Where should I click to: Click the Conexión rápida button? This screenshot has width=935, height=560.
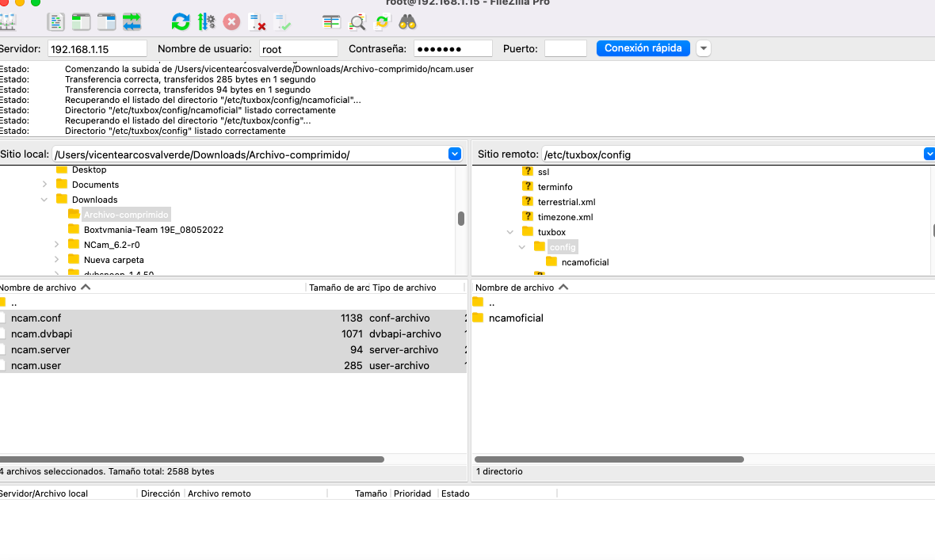pos(643,48)
